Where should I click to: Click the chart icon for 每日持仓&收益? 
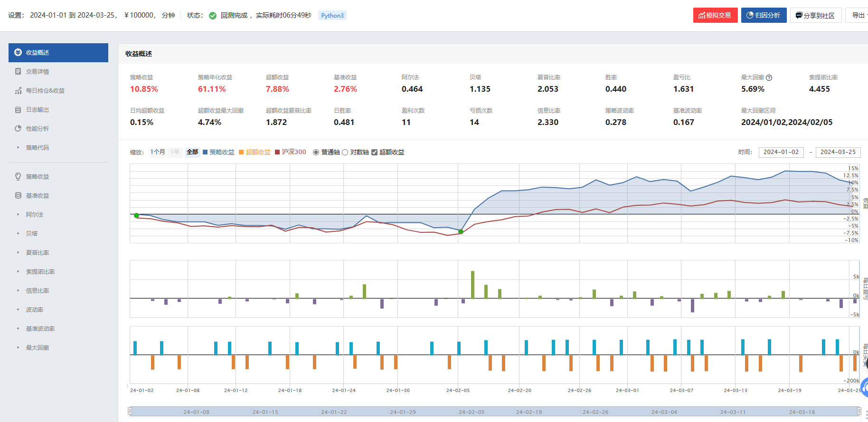[18, 91]
